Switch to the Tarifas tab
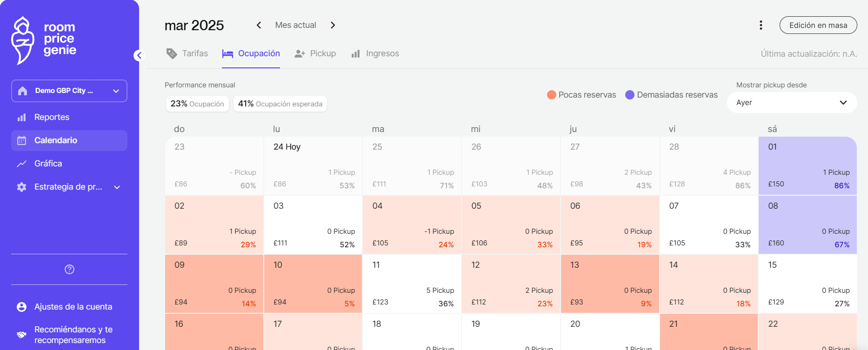This screenshot has width=868, height=350. [187, 53]
